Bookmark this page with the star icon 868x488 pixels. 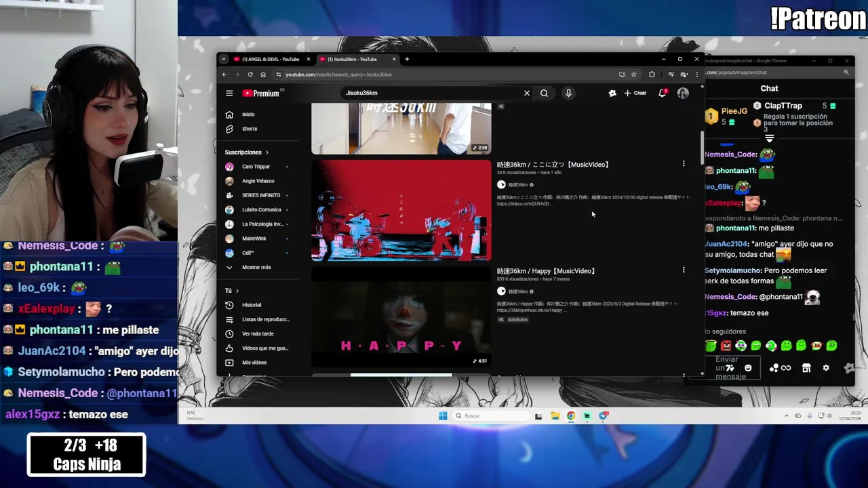[x=634, y=75]
